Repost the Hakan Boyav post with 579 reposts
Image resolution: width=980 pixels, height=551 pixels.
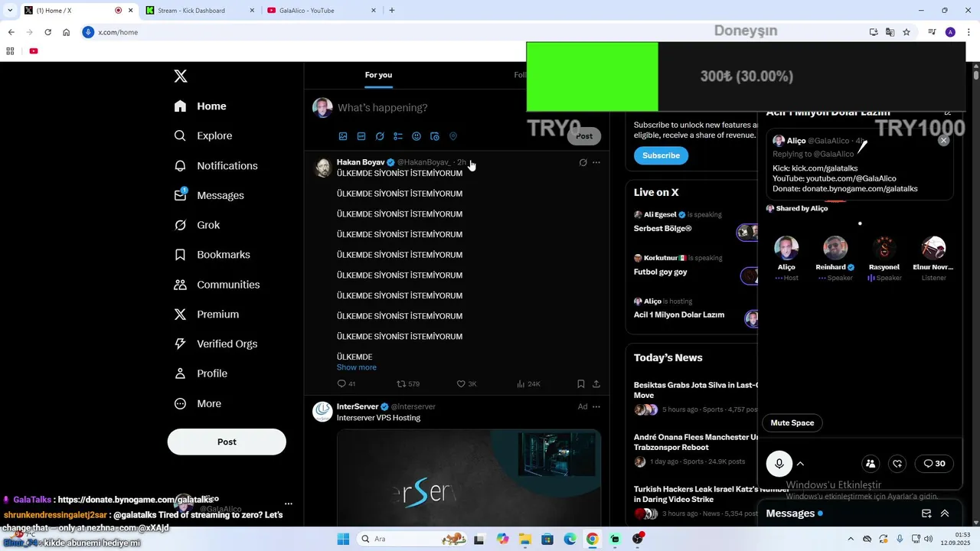coord(408,383)
